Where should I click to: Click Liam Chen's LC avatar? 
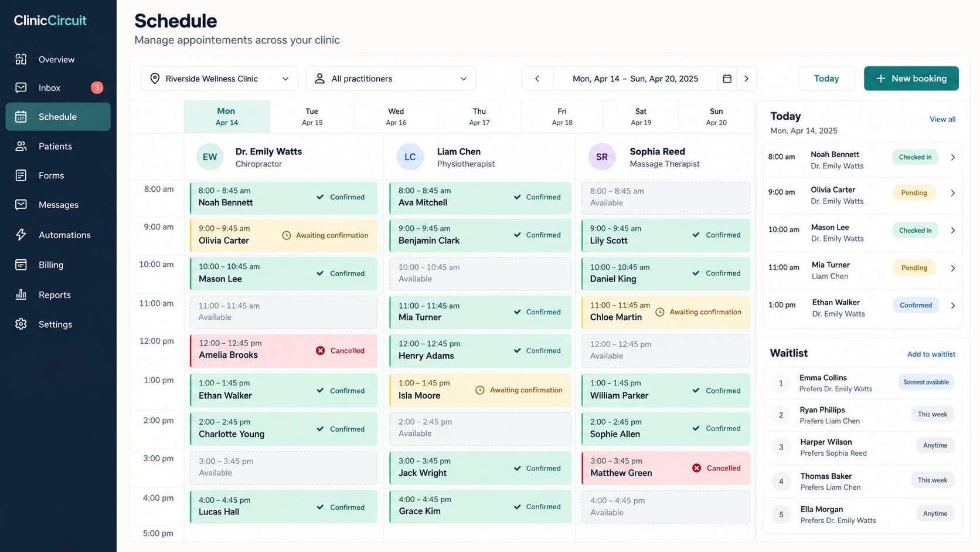pyautogui.click(x=410, y=157)
